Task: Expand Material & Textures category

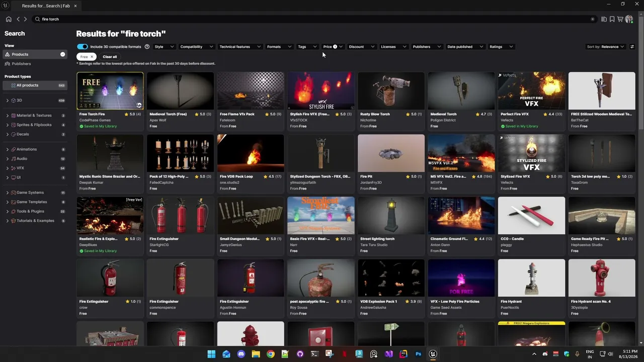Action: pos(8,116)
